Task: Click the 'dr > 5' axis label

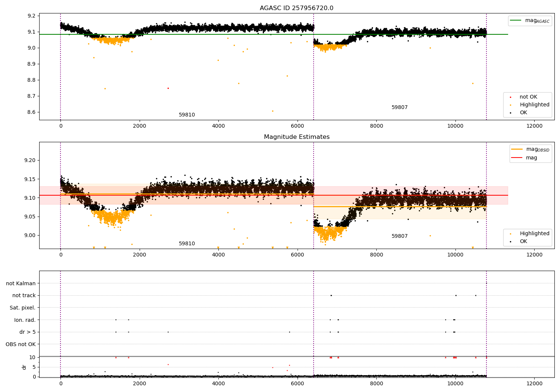Action: [x=28, y=332]
